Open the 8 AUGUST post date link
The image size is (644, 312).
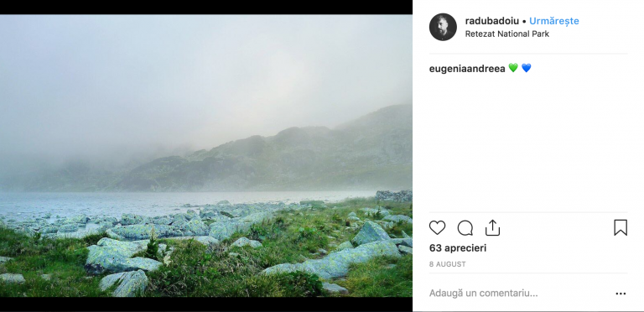pyautogui.click(x=447, y=264)
